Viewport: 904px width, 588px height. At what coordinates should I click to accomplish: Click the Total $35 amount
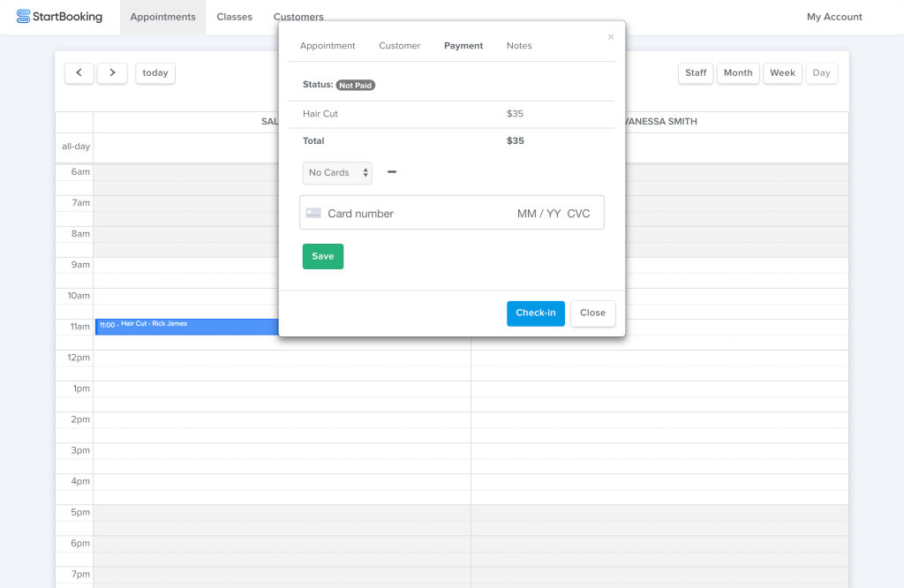tap(515, 140)
